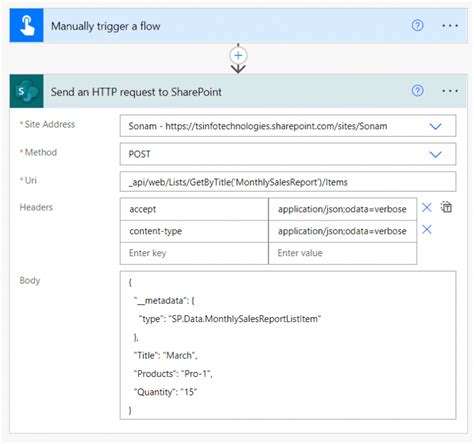The image size is (474, 444).
Task: Click the empty Enter key field
Action: pyautogui.click(x=194, y=253)
